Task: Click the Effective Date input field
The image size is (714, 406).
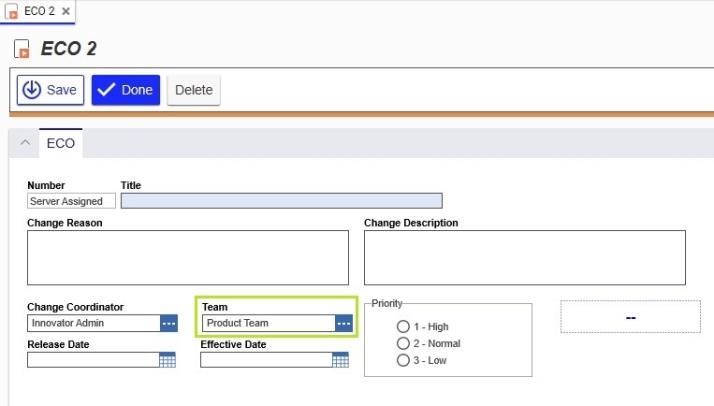Action: 266,360
